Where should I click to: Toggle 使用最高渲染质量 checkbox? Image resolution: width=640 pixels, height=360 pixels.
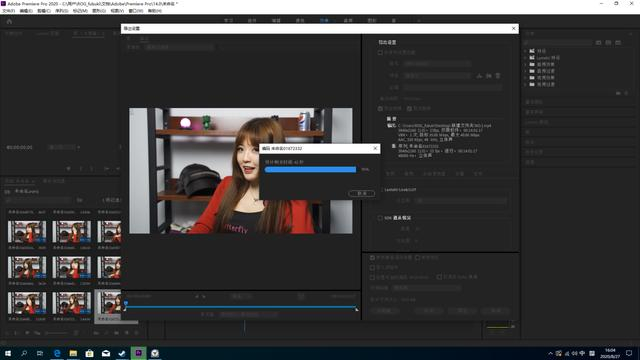click(x=372, y=258)
